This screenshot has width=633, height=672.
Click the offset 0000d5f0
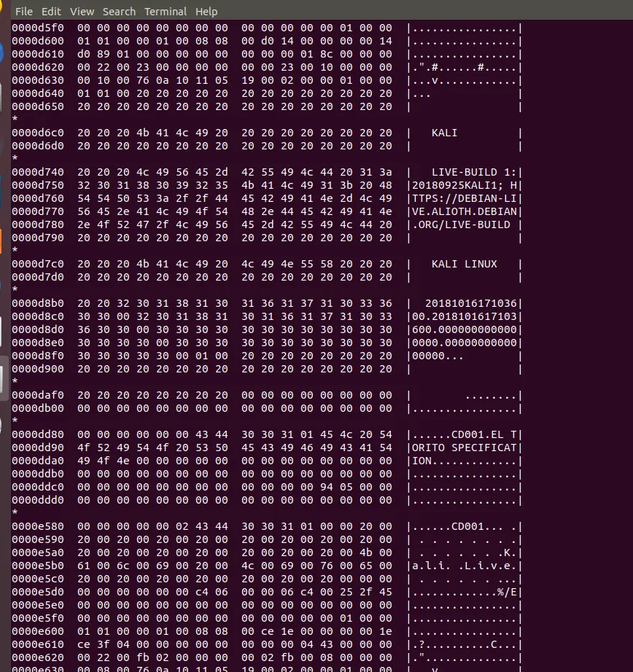38,28
